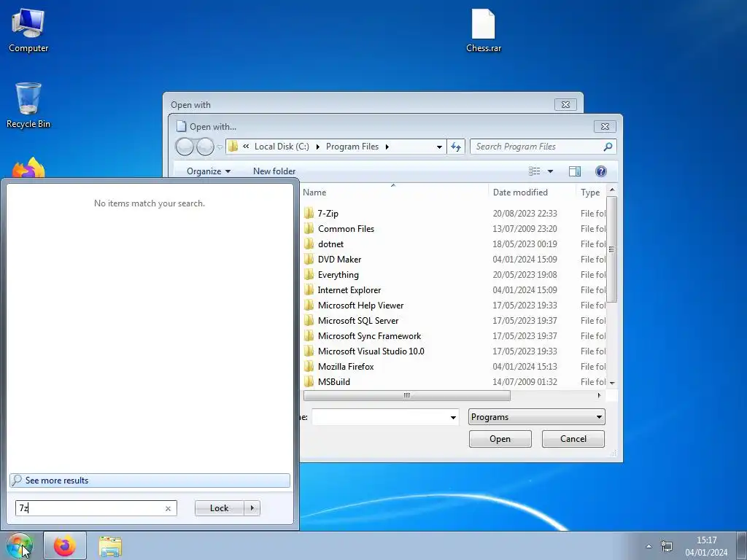Sort by the Type column header
Viewport: 747px width, 560px height.
[x=591, y=192]
